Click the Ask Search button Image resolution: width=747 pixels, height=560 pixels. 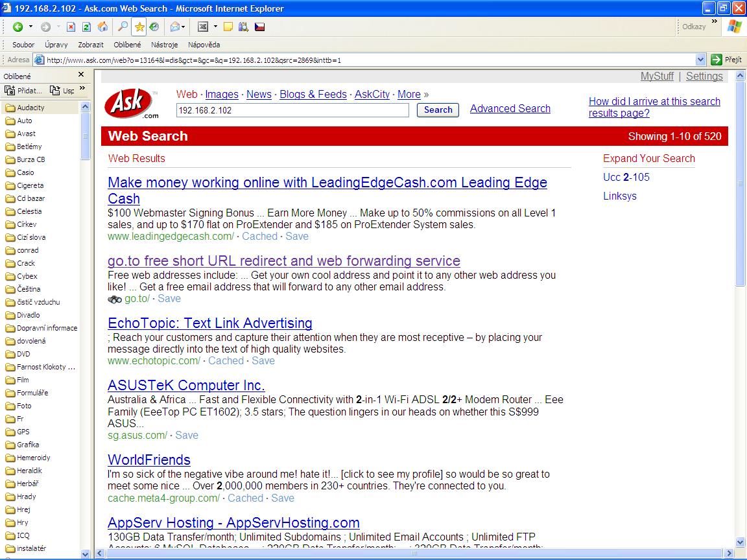438,110
